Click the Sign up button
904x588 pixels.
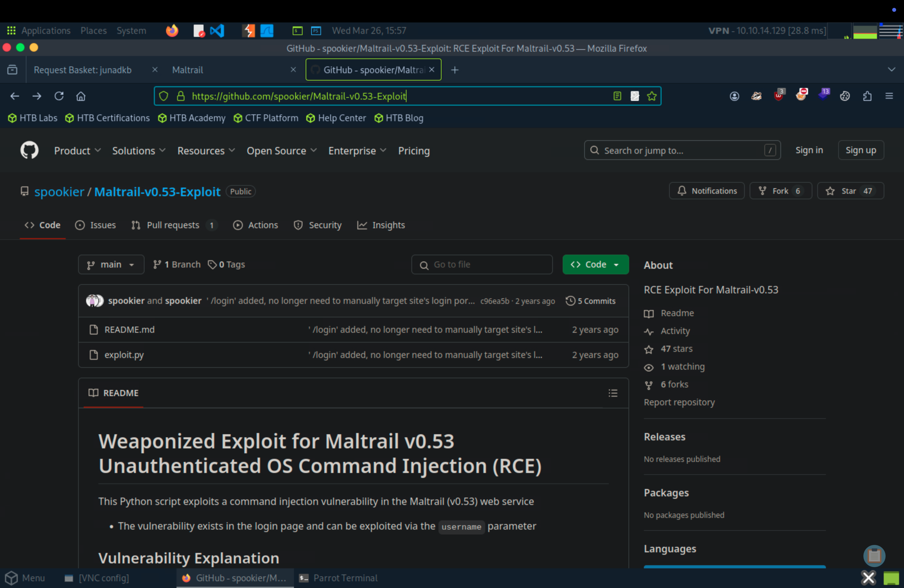pyautogui.click(x=861, y=150)
